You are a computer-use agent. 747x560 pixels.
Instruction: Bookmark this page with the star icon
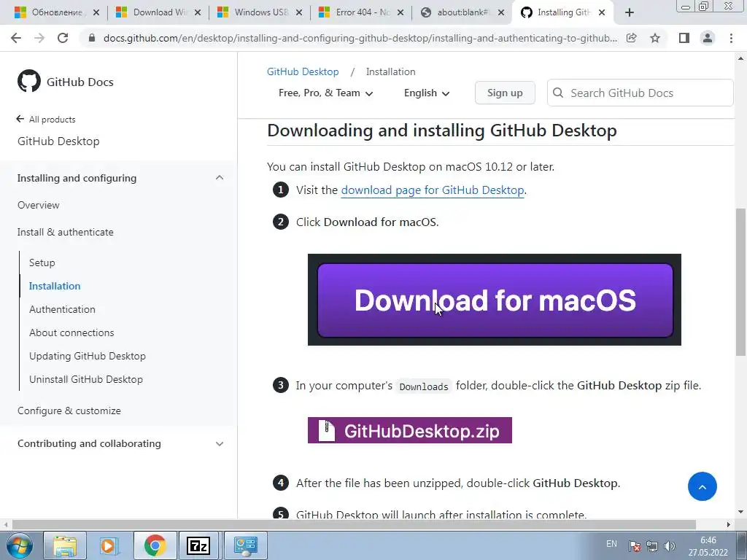pyautogui.click(x=655, y=38)
